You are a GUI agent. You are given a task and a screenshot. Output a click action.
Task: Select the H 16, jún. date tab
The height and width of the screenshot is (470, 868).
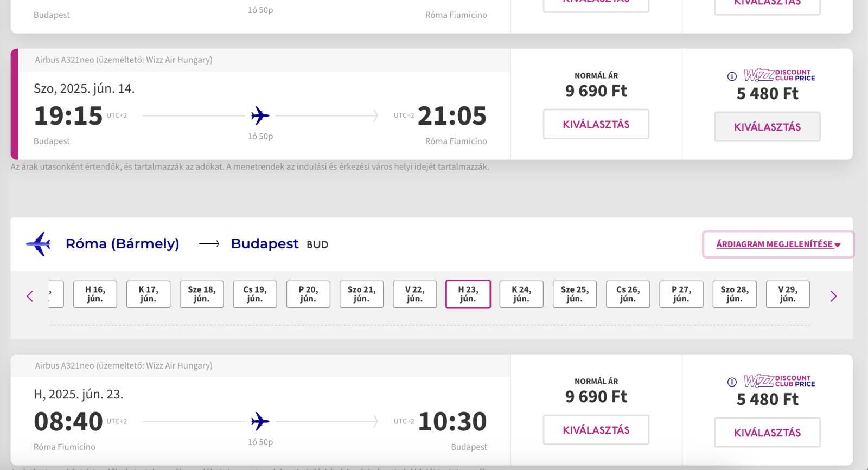coord(95,294)
